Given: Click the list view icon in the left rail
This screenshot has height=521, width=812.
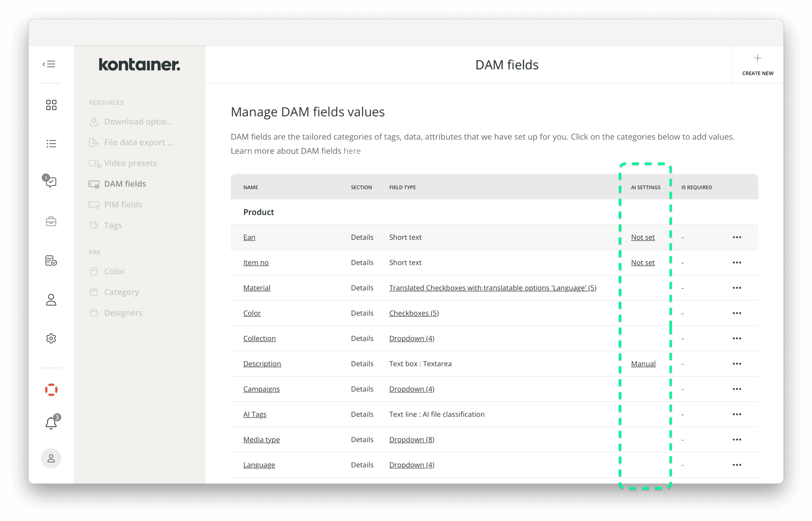Looking at the screenshot, I should pyautogui.click(x=51, y=143).
